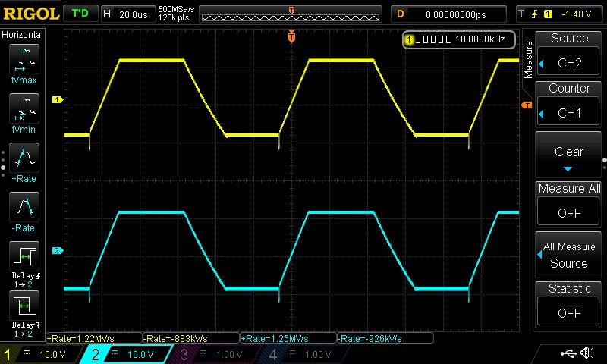The height and width of the screenshot is (364, 607).
Task: Select the falling Delay 1→2 icon
Action: [x=24, y=306]
